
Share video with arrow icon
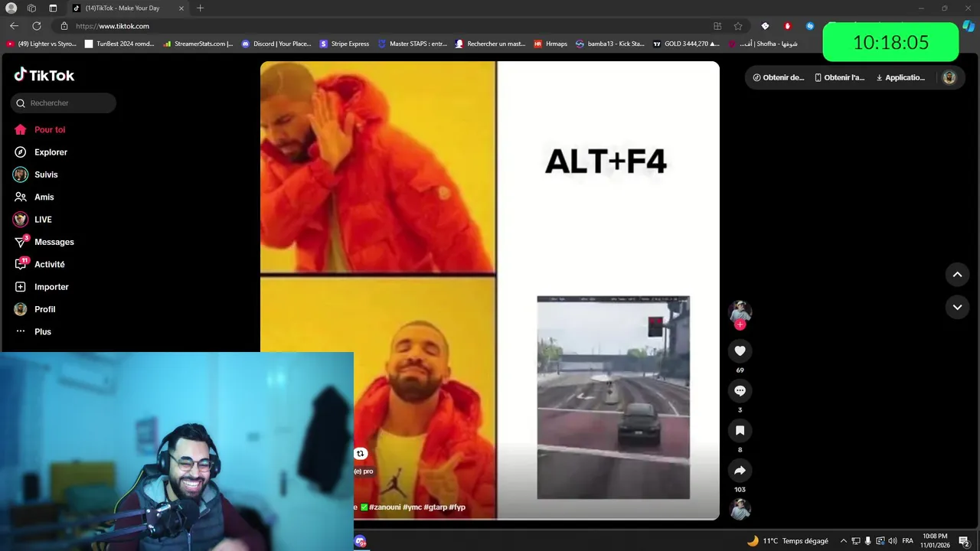(x=740, y=471)
